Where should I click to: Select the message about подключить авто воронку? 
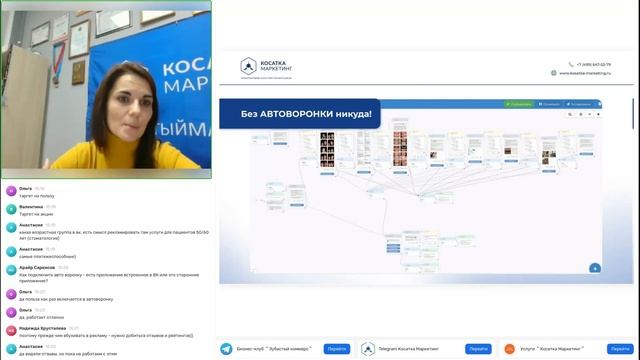[109, 278]
